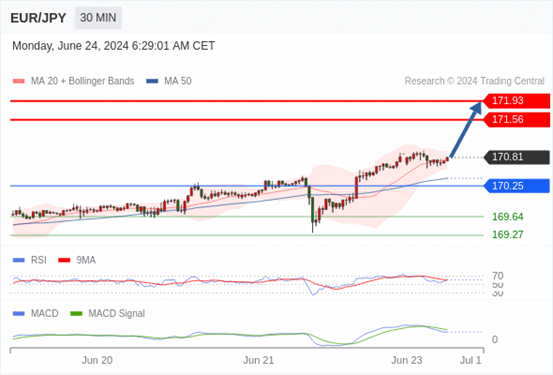Click the blue MA 50 legend swatch
553x375 pixels.
point(152,81)
